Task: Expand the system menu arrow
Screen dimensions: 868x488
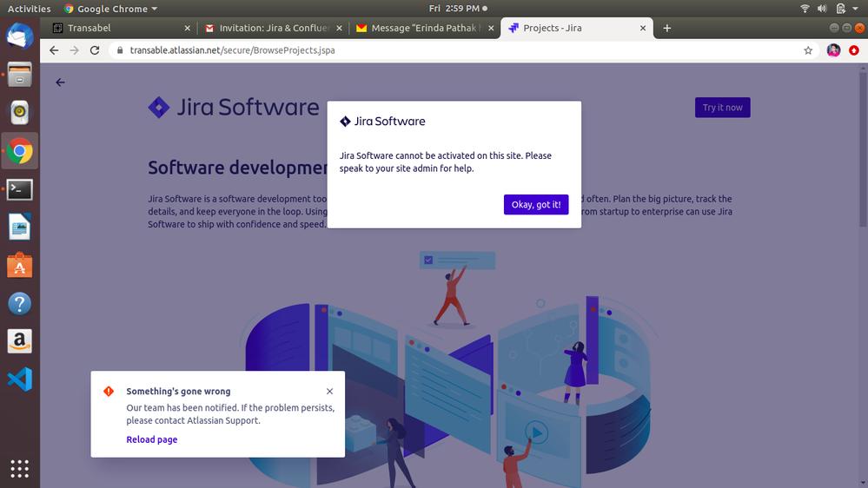Action: click(x=855, y=9)
